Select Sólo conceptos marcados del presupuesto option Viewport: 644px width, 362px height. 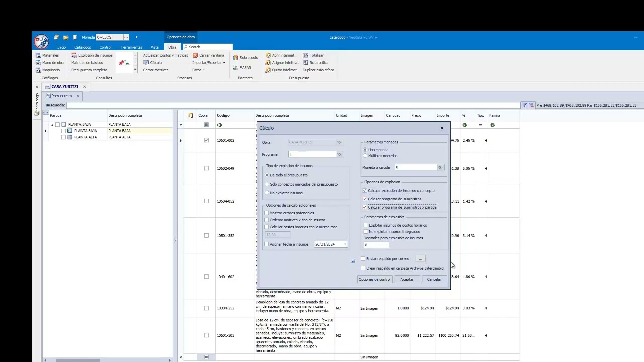(302, 184)
